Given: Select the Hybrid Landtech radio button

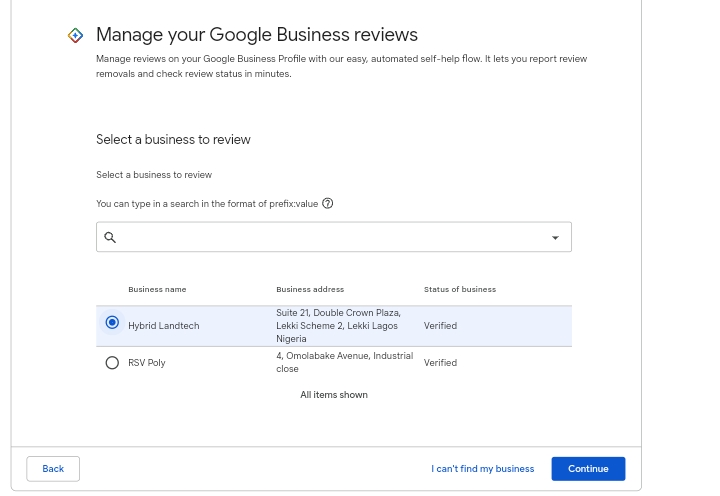Looking at the screenshot, I should 112,322.
